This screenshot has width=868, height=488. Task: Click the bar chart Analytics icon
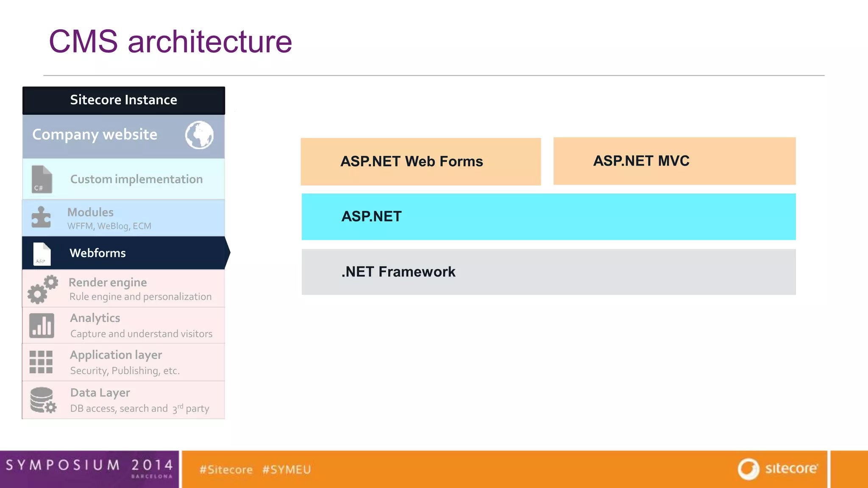[x=42, y=325]
